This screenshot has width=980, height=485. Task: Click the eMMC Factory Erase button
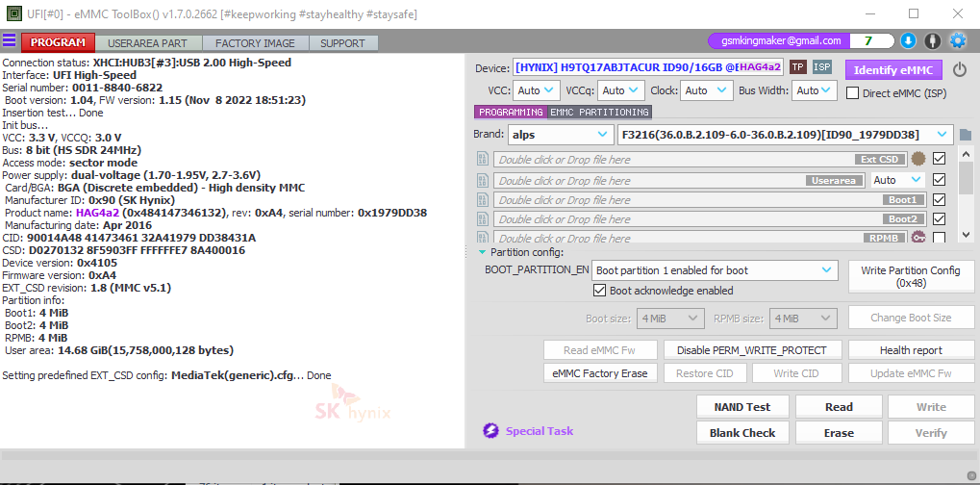pos(600,373)
